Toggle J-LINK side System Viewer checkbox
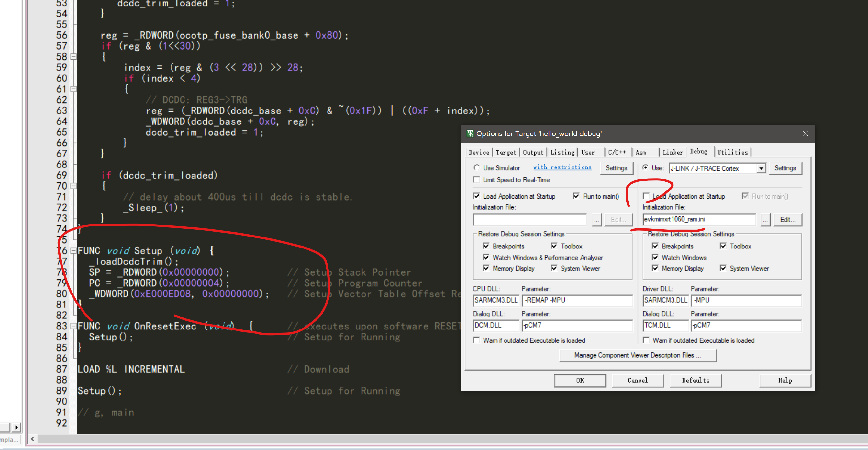Screen dimensions: 868x450 tap(723, 269)
